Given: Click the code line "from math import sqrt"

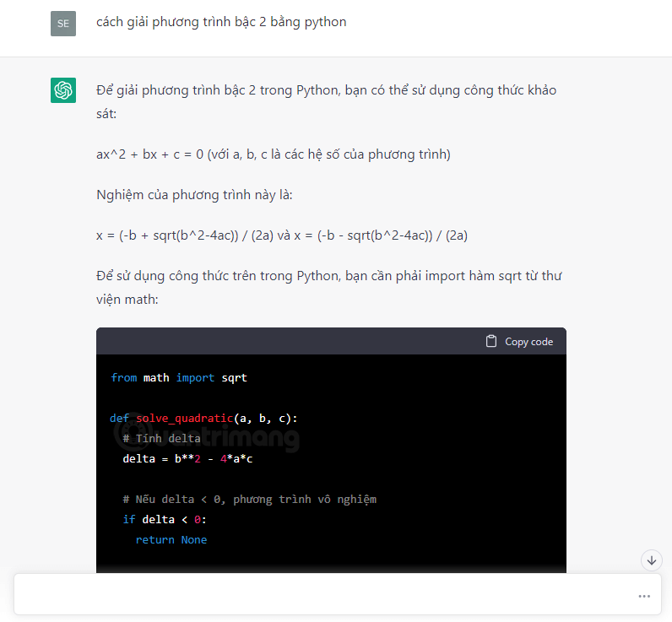Looking at the screenshot, I should click(179, 378).
